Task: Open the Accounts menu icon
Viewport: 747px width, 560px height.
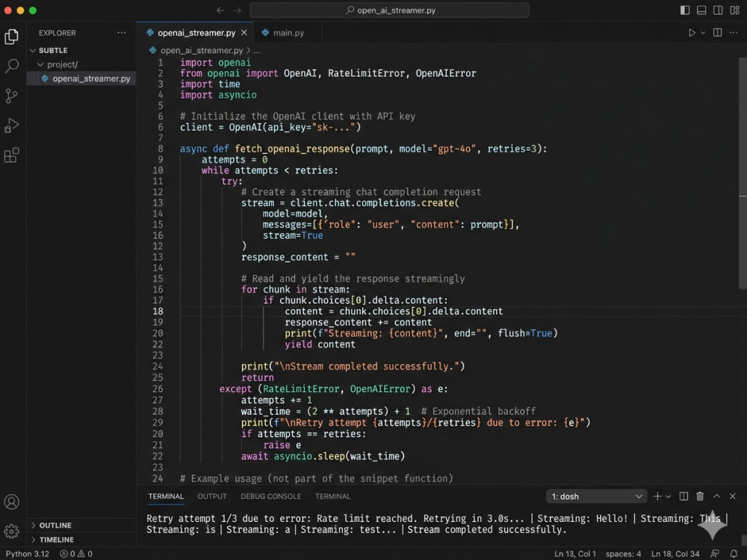Action: (11, 502)
